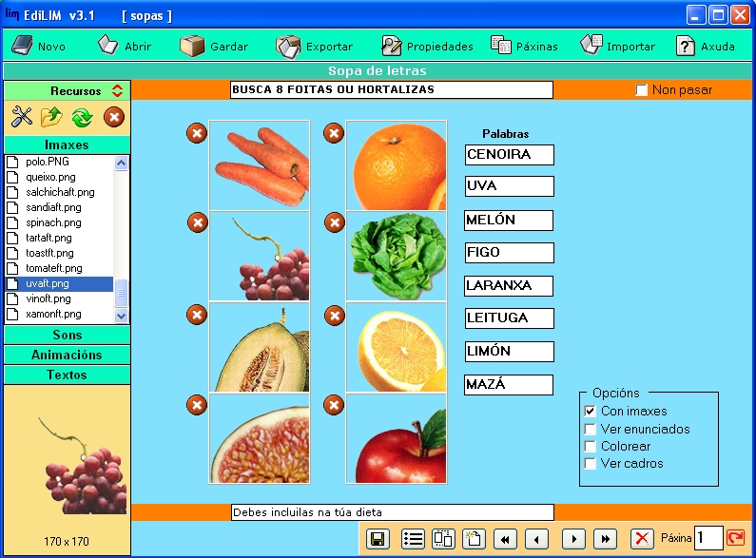Click the LARANXA word field

[509, 285]
